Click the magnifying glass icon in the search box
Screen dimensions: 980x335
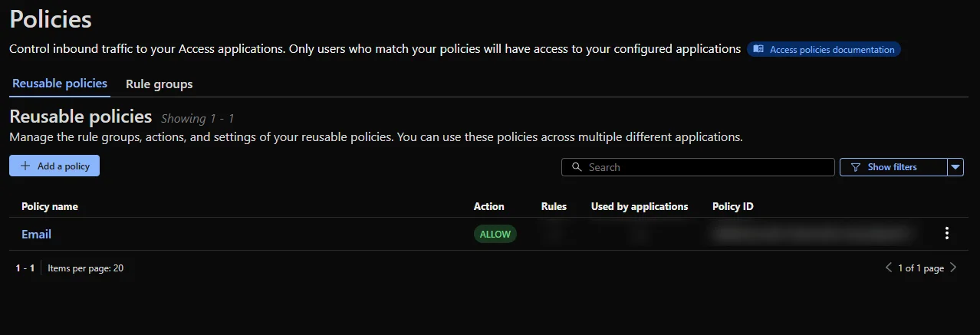tap(576, 167)
